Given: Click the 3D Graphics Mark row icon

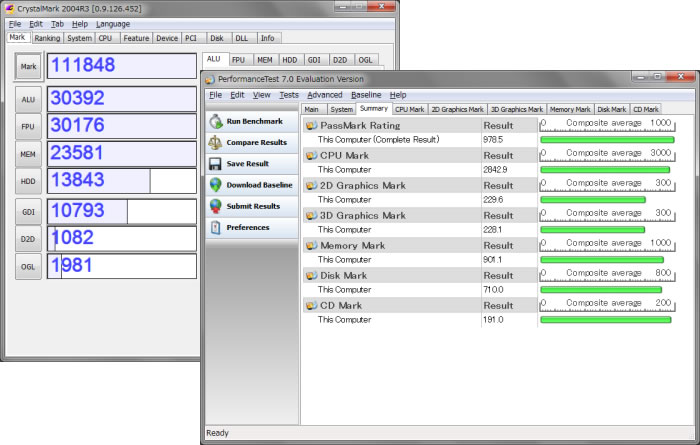Looking at the screenshot, I should click(x=311, y=216).
